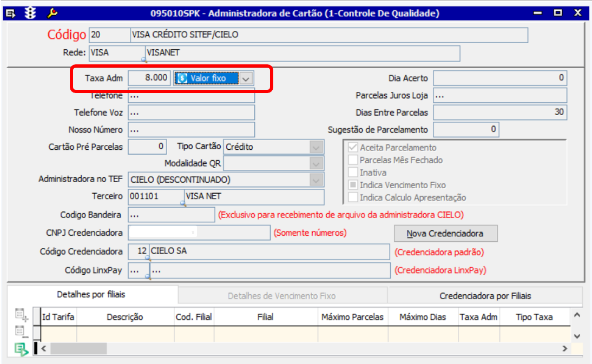Switch to the Detalhes por filiais tab
The height and width of the screenshot is (364, 592).
tap(91, 295)
